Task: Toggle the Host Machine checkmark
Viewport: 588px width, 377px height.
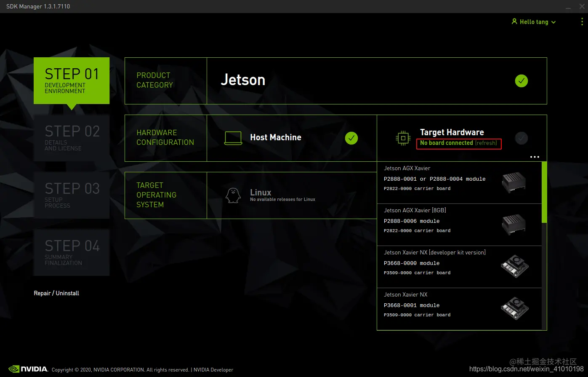Action: [x=351, y=138]
